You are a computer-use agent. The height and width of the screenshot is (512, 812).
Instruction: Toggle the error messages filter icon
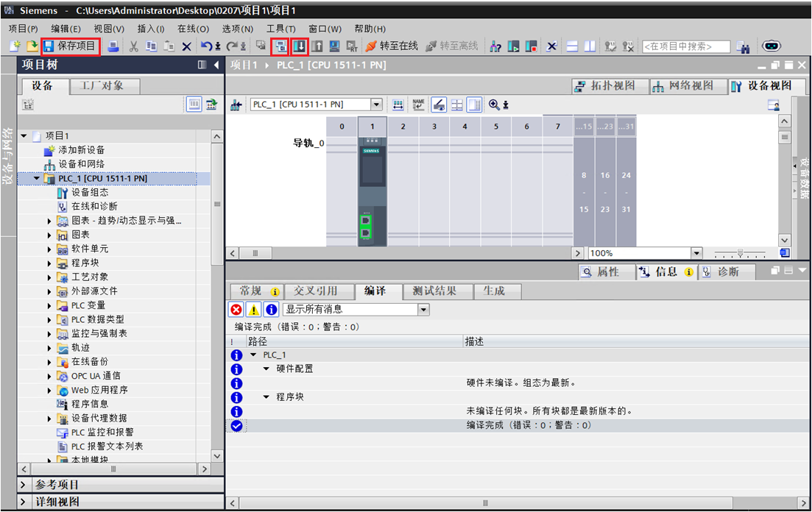pyautogui.click(x=236, y=310)
